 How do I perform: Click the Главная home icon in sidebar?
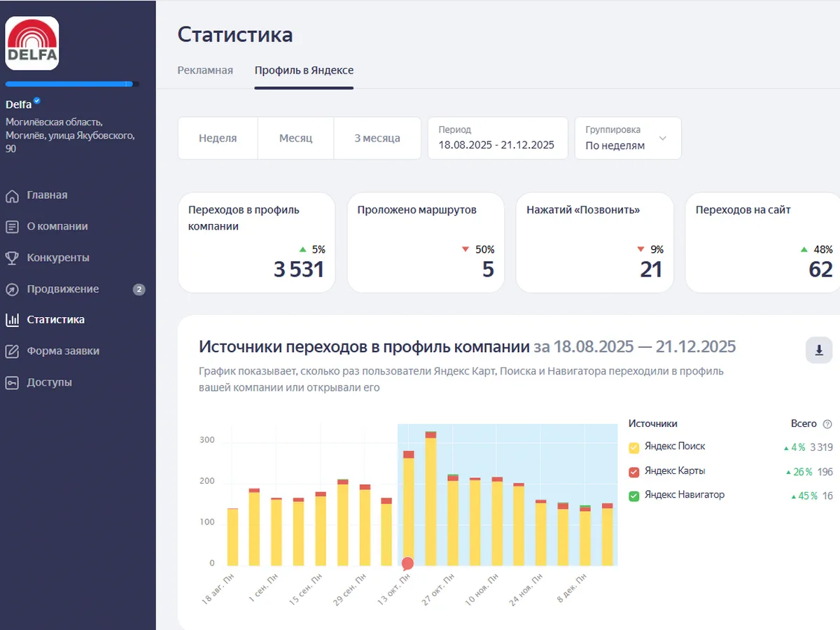(12, 196)
